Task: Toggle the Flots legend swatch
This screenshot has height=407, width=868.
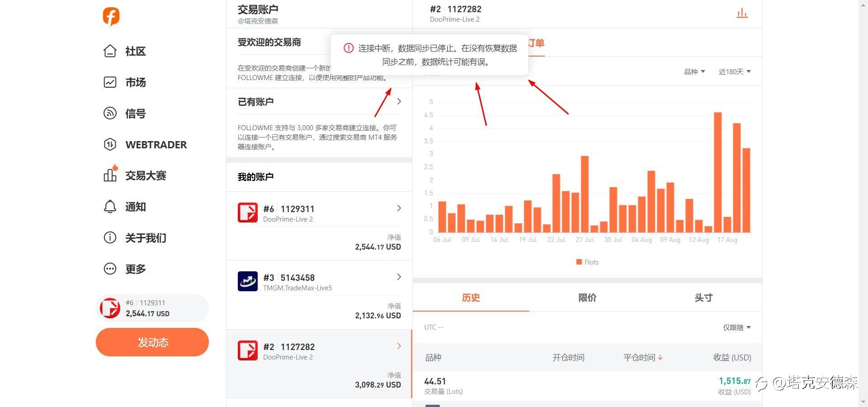Action: [x=579, y=262]
